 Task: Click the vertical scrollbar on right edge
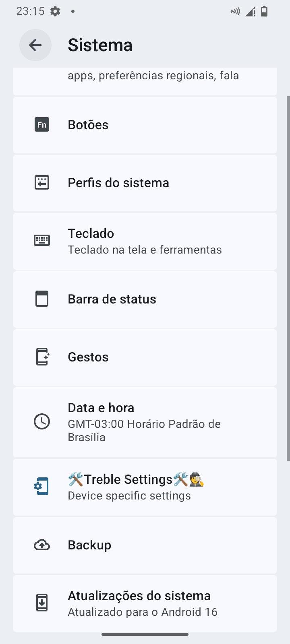tap(288, 278)
